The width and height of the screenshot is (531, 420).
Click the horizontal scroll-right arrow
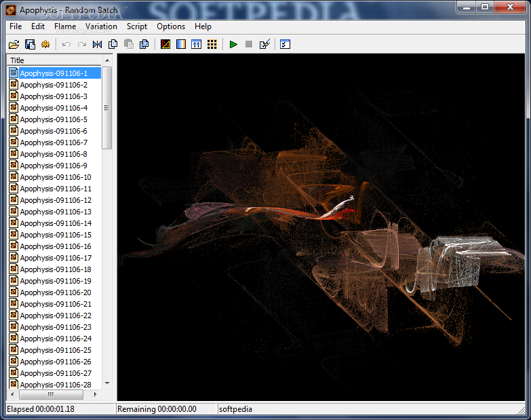[x=96, y=395]
